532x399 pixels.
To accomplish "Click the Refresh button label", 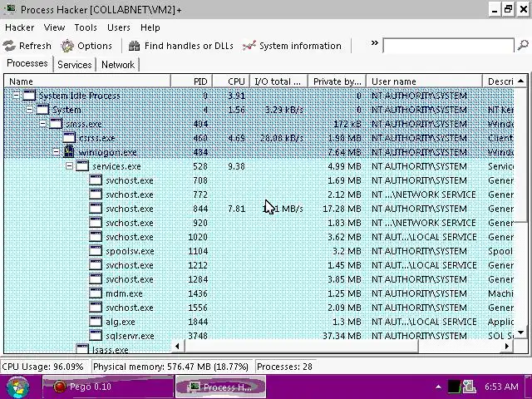I will (x=35, y=46).
